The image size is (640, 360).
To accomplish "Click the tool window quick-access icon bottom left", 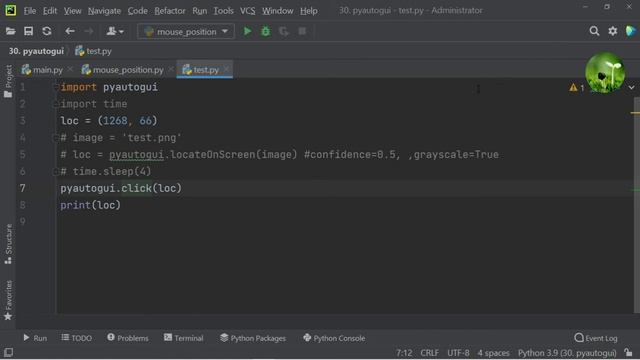I will pos(8,352).
